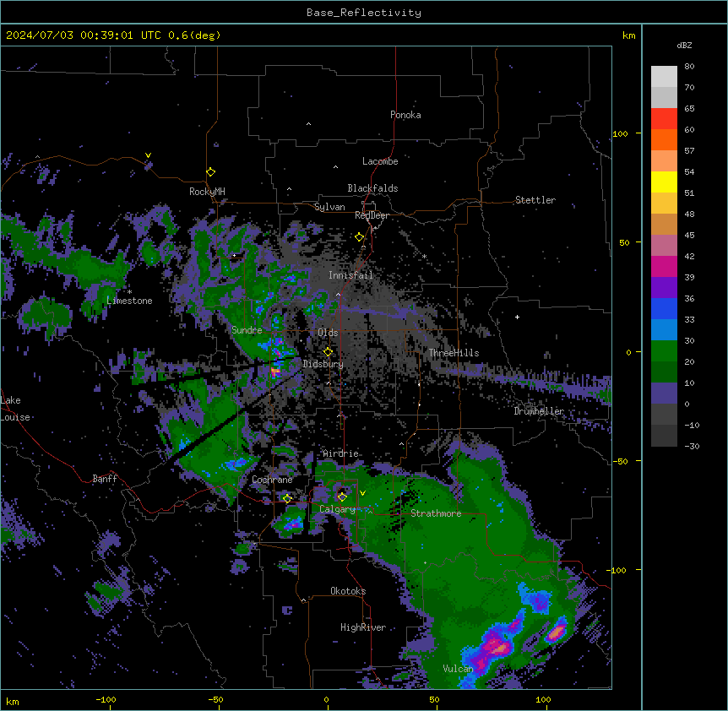Click the high-reflectivity cell west of Didsbury
The height and width of the screenshot is (711, 728).
274,372
